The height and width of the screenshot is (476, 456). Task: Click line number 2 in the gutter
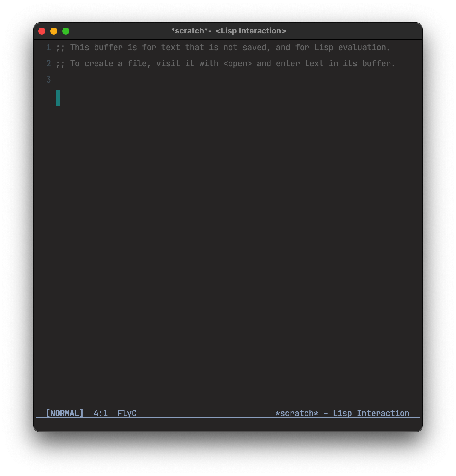point(48,63)
